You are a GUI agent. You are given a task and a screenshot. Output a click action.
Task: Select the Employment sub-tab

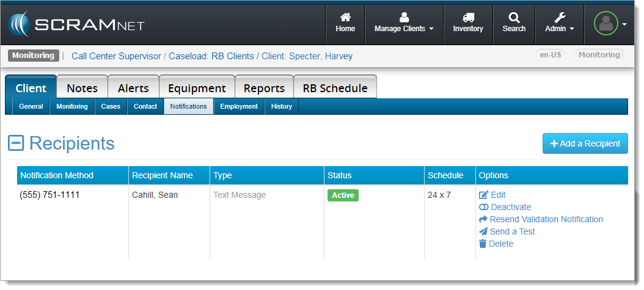click(x=239, y=106)
